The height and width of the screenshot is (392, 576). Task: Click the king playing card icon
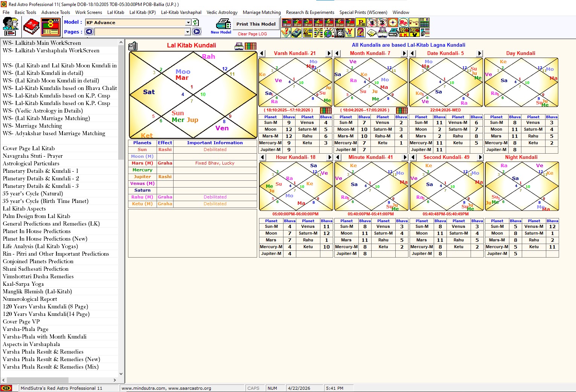340,32
